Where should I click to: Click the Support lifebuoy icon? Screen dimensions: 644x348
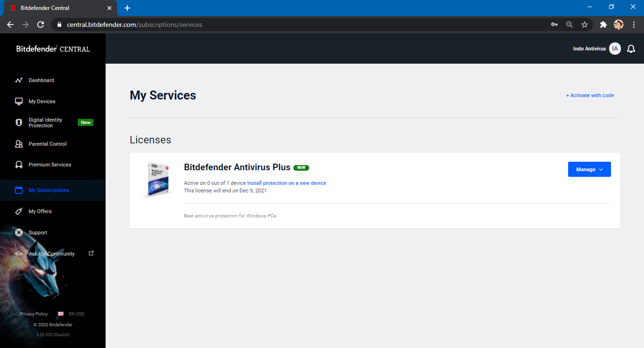click(x=19, y=232)
